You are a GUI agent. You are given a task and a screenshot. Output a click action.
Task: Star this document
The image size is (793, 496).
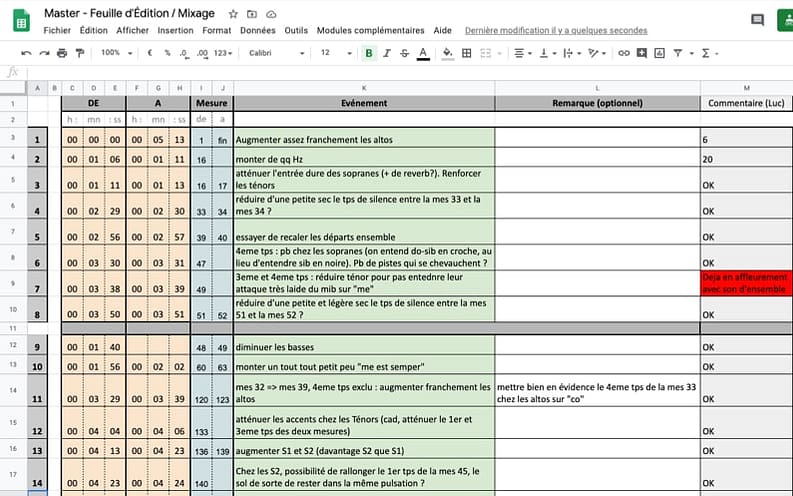coord(233,14)
